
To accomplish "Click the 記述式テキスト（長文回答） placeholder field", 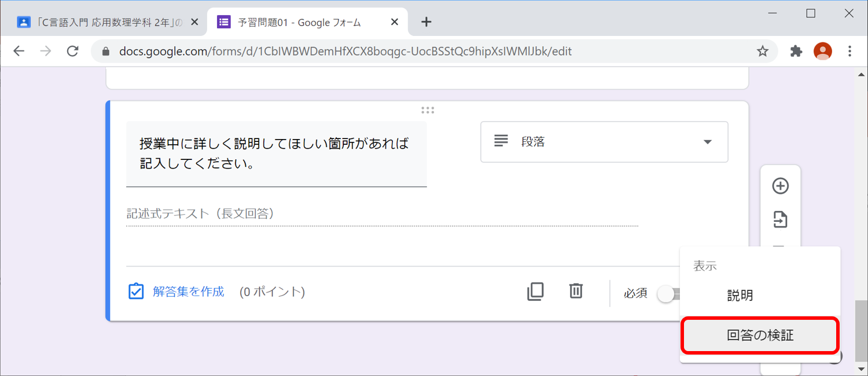I will point(382,214).
